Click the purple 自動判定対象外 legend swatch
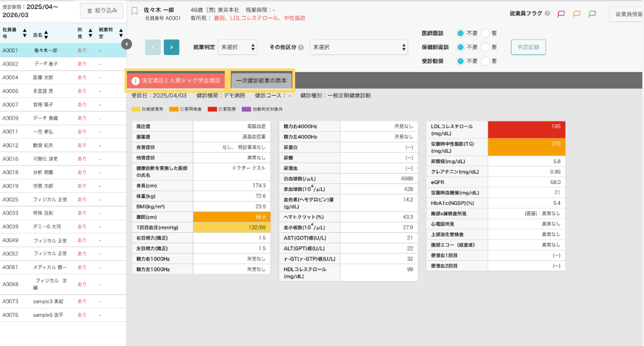Image resolution: width=644 pixels, height=346 pixels. pyautogui.click(x=246, y=109)
